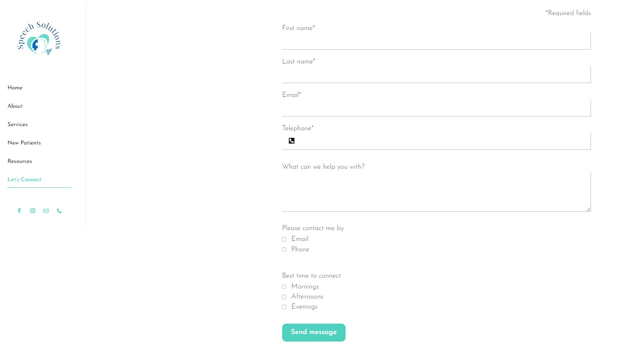Go to the Home menu item

point(15,88)
